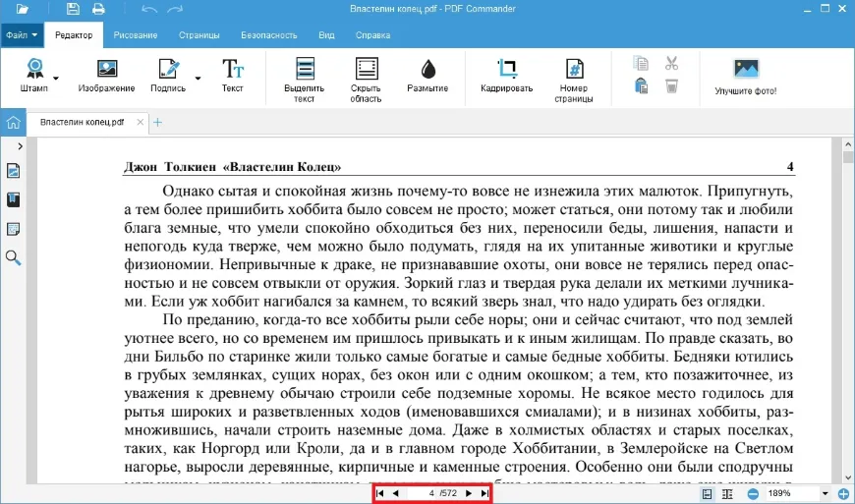Close the Властелин колец.pdf tab
The height and width of the screenshot is (504, 855).
click(x=141, y=122)
